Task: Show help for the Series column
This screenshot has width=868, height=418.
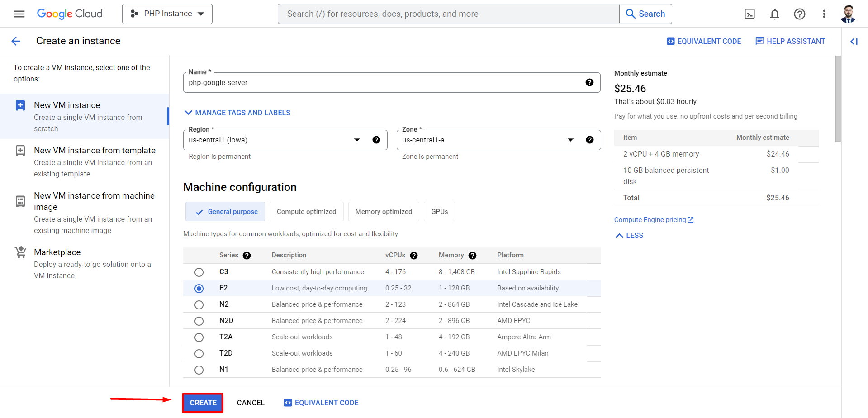Action: click(247, 256)
